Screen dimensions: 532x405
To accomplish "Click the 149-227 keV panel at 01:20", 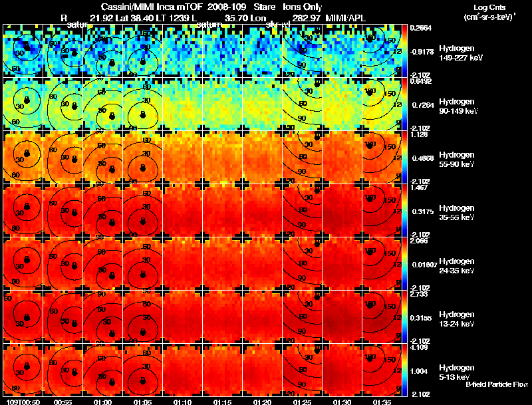I will [x=263, y=51].
